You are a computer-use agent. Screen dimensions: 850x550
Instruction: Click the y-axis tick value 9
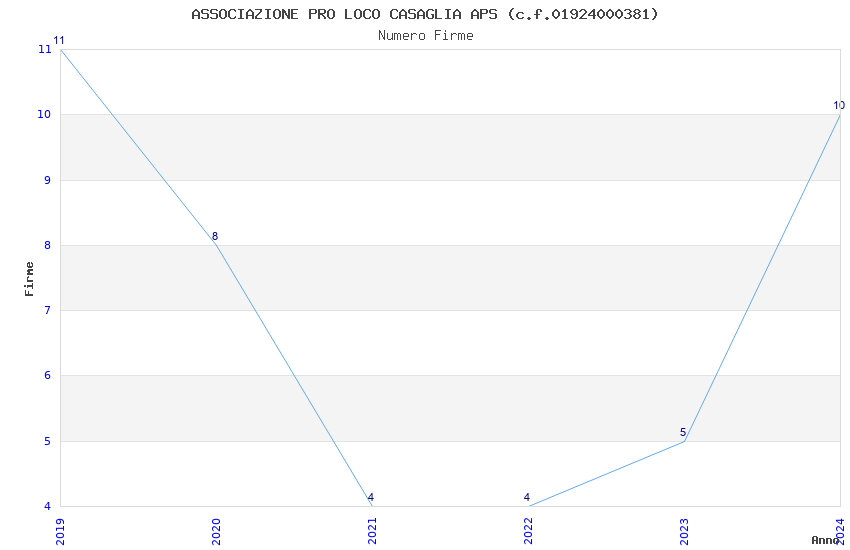pyautogui.click(x=48, y=180)
